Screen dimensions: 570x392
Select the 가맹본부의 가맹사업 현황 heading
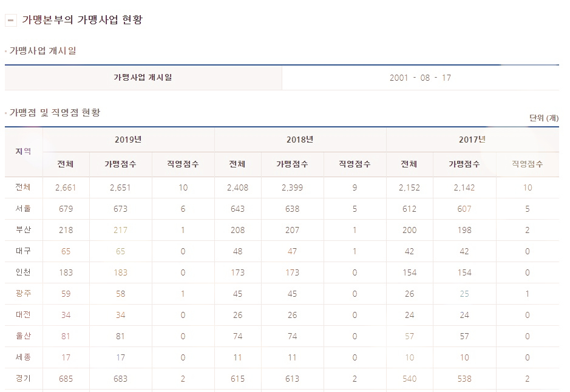[83, 19]
